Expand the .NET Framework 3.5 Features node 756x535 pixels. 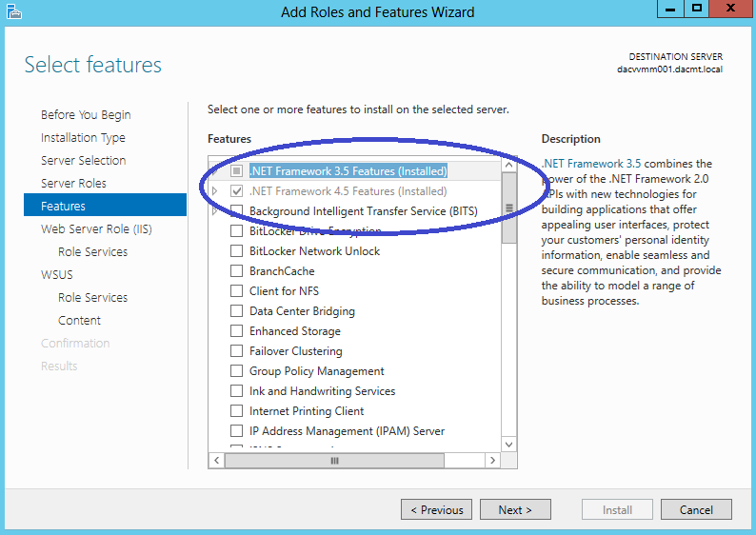pos(215,171)
